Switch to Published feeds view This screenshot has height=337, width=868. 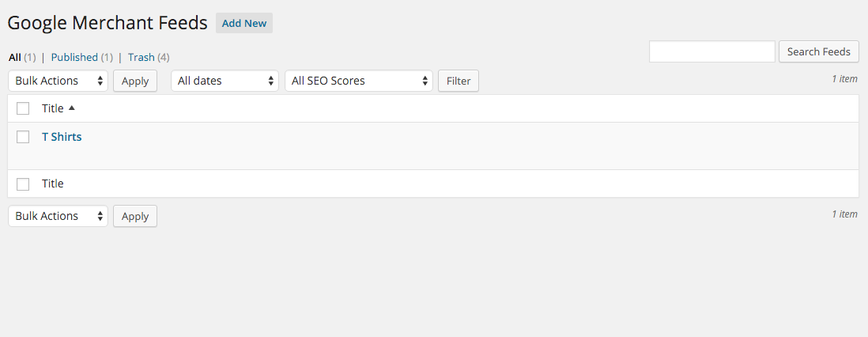(x=74, y=57)
